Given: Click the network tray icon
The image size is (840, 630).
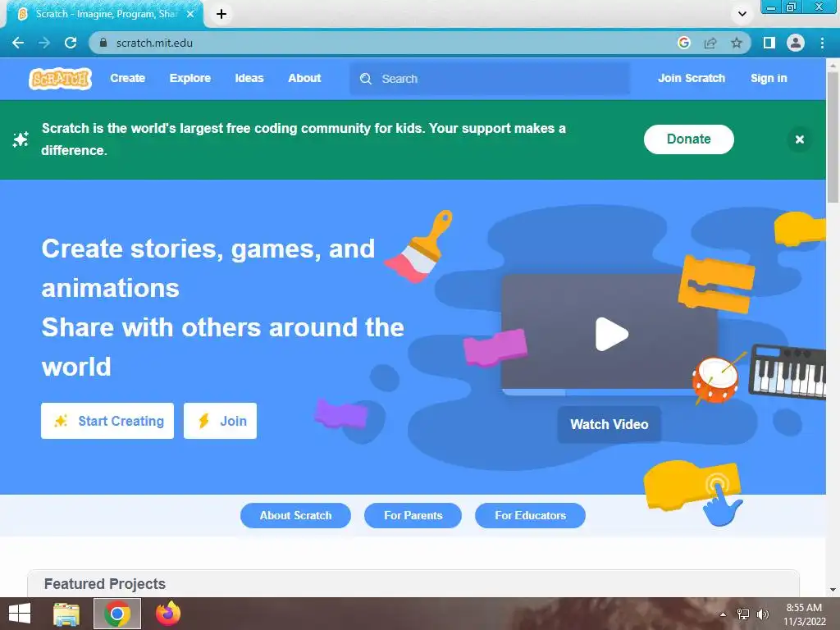Looking at the screenshot, I should [x=743, y=614].
